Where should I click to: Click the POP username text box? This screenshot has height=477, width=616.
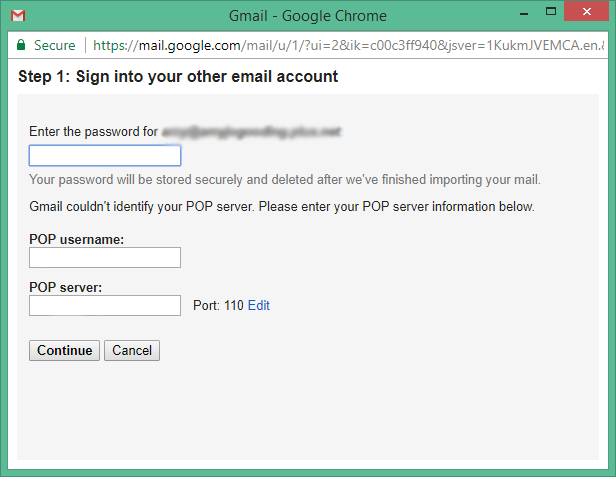click(105, 258)
